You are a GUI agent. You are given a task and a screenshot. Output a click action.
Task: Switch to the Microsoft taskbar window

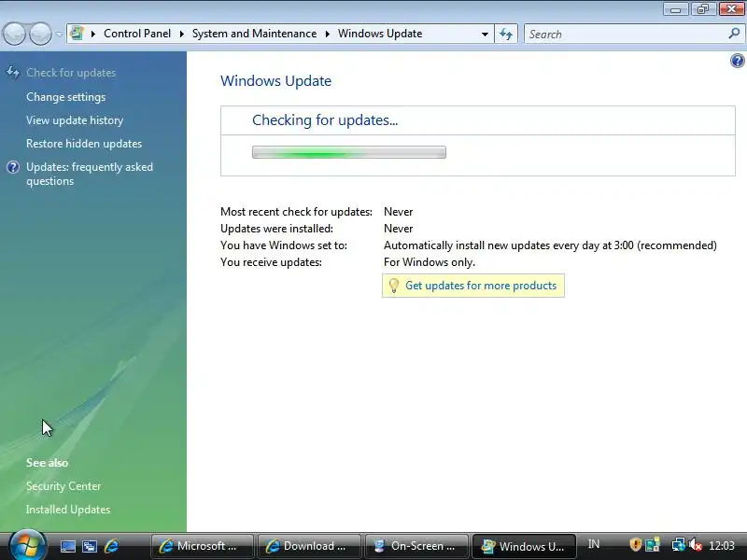202,546
